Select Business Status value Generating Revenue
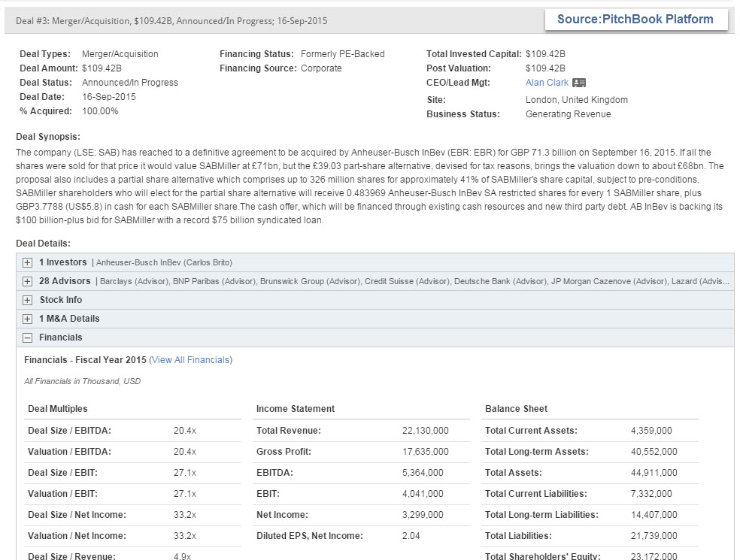 point(569,114)
